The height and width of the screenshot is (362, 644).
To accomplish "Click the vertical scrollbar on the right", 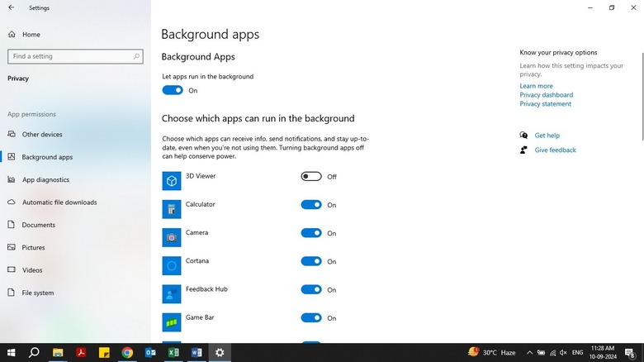I will (x=641, y=91).
